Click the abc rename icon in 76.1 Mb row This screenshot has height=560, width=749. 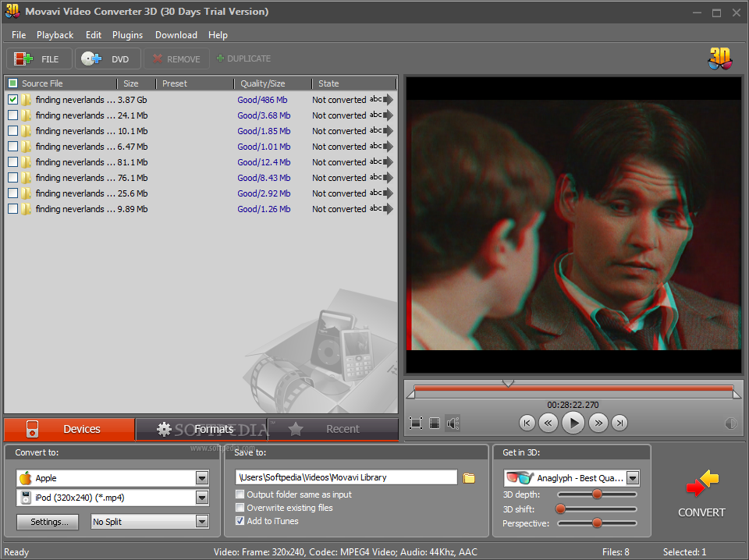(376, 178)
